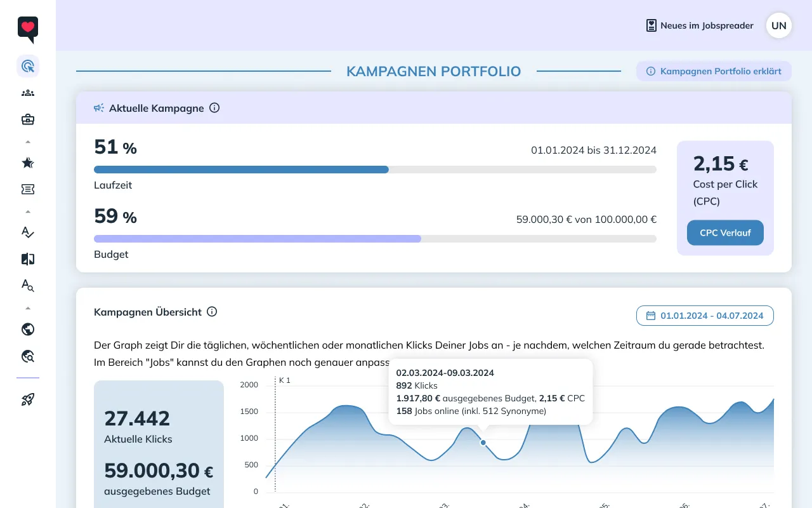Viewport: 812px width, 508px height.
Task: Click the text 59.000,30 € von 100.000,00 €
Action: pos(586,219)
